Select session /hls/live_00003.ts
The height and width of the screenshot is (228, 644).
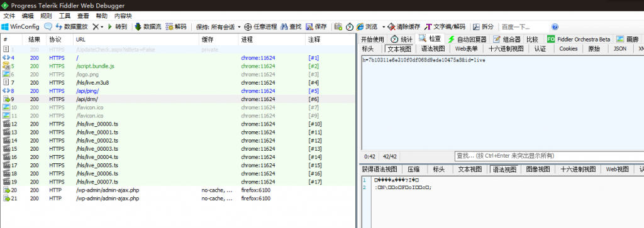point(177,148)
